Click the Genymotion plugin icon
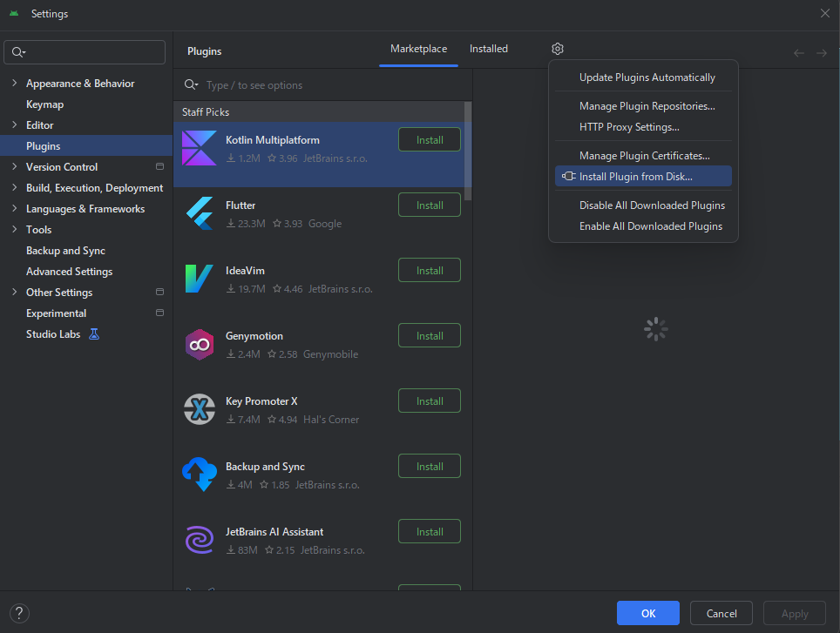The image size is (840, 633). (x=199, y=344)
